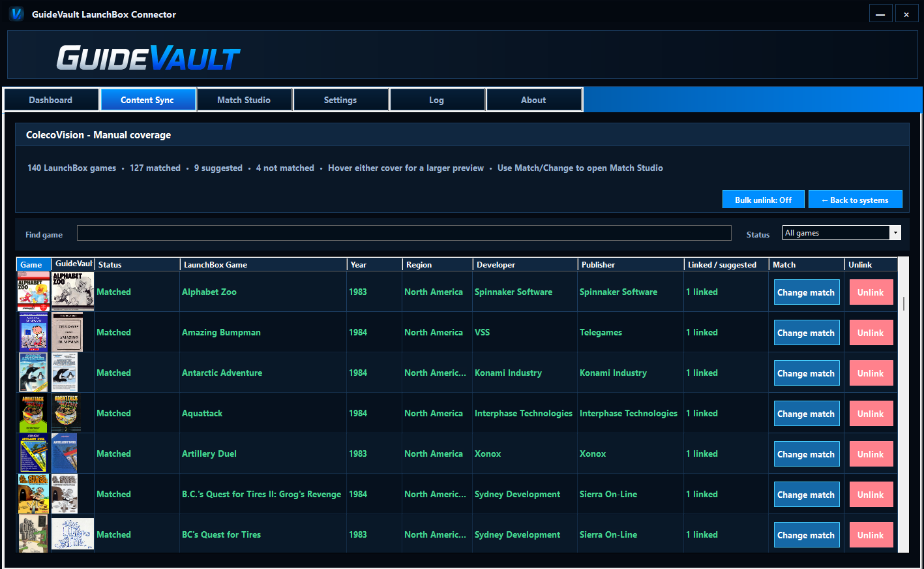Unlink the Amazing Bumpman manual
This screenshot has width=924, height=569.
tap(871, 333)
